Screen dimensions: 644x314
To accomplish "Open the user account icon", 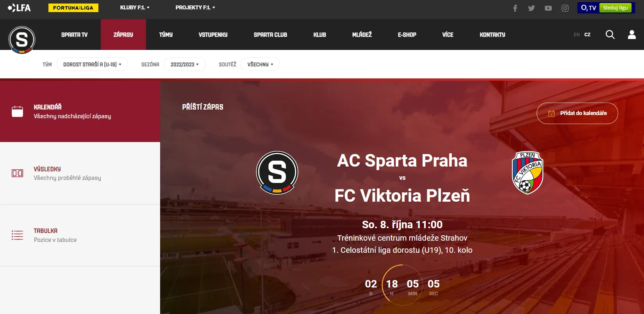I will pos(632,35).
